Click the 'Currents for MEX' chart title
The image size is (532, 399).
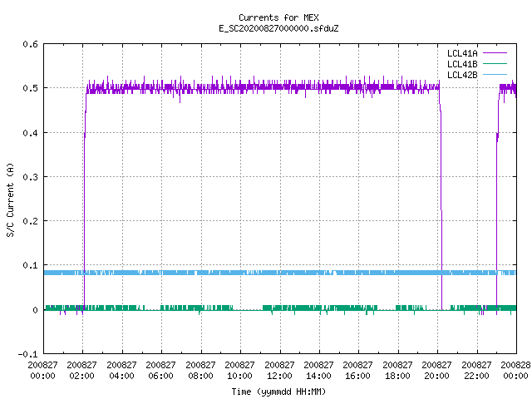point(278,17)
